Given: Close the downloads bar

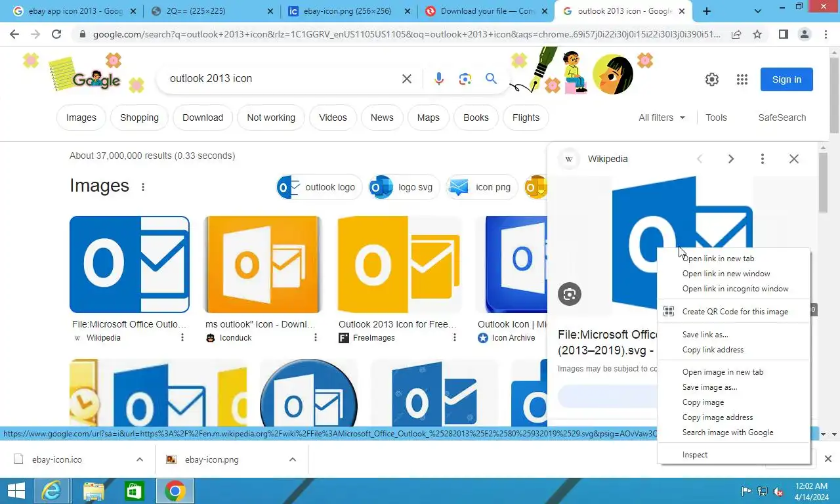Looking at the screenshot, I should pyautogui.click(x=828, y=459).
